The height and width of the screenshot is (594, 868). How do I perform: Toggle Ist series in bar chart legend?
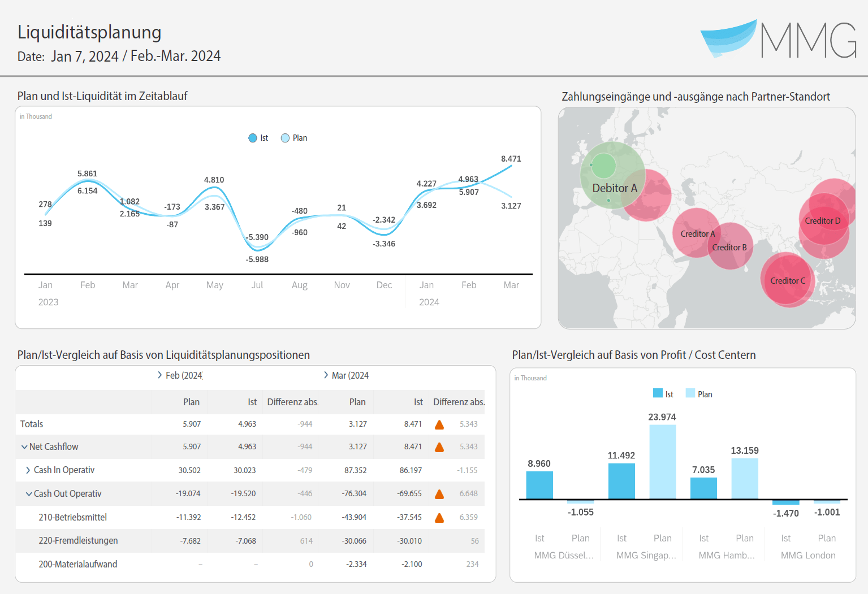coord(663,394)
